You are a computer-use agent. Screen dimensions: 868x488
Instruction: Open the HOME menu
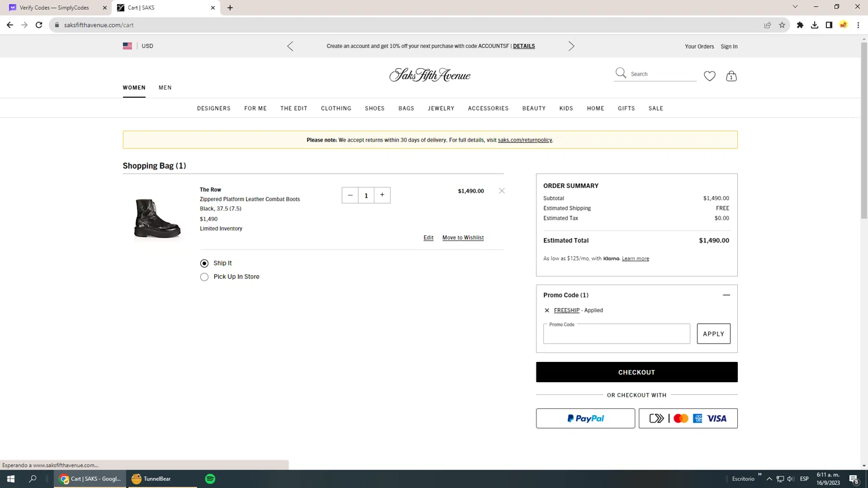tap(595, 108)
